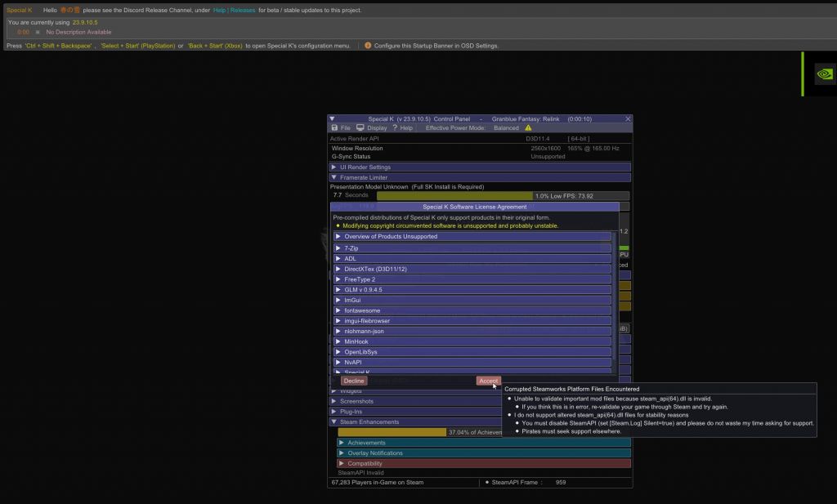Click the floppy disk File icon
Image resolution: width=837 pixels, height=504 pixels.
[x=333, y=128]
